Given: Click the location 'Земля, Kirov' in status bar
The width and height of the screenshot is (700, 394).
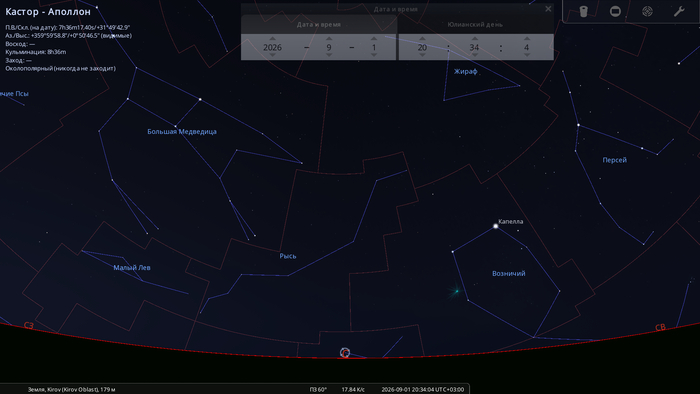Looking at the screenshot, I should tap(71, 390).
